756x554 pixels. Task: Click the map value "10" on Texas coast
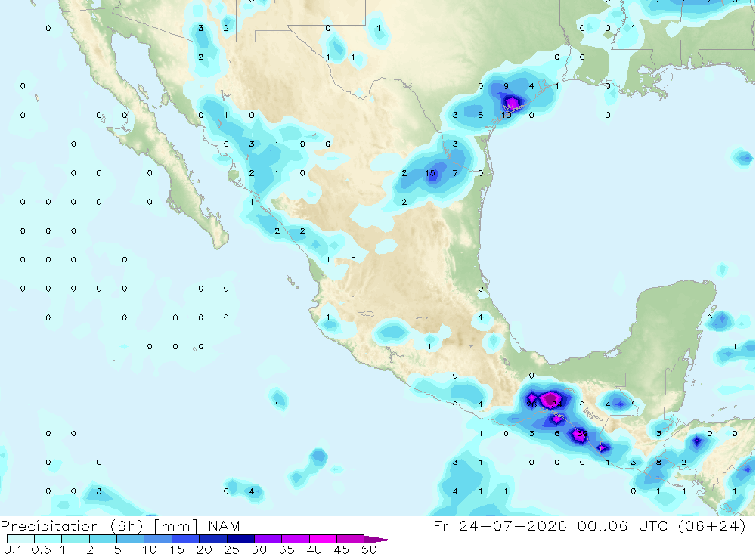(506, 115)
